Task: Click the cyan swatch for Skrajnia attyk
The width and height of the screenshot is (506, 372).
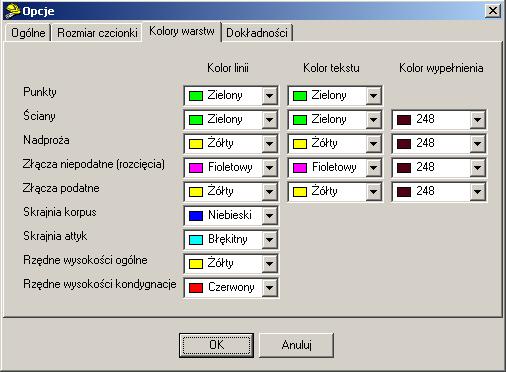Action: coord(196,240)
